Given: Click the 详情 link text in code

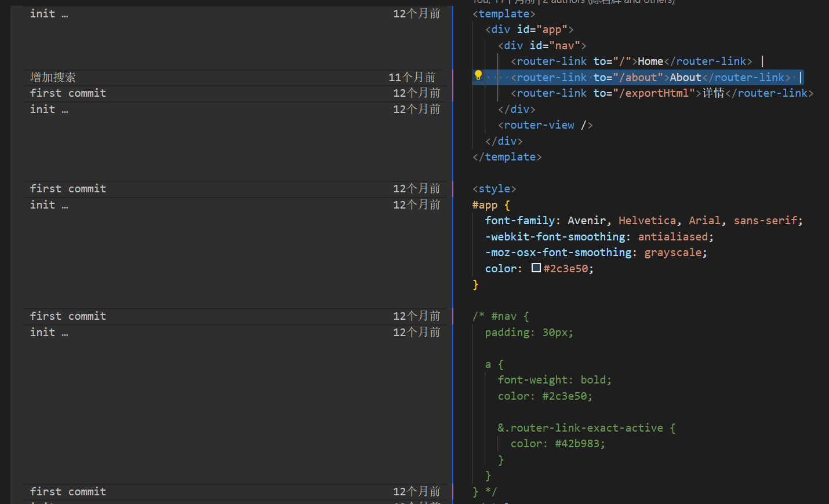Looking at the screenshot, I should click(x=714, y=93).
